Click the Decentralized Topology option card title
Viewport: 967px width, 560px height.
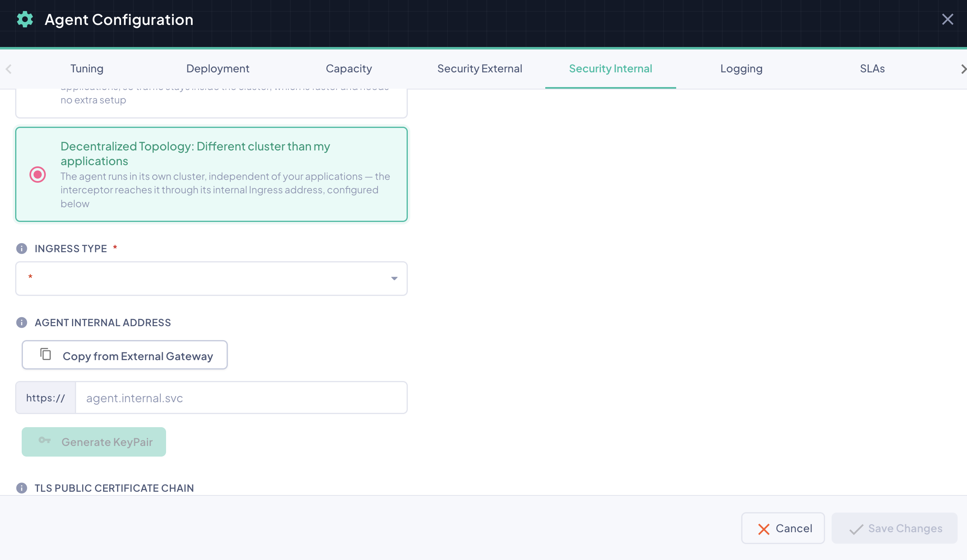(196, 154)
